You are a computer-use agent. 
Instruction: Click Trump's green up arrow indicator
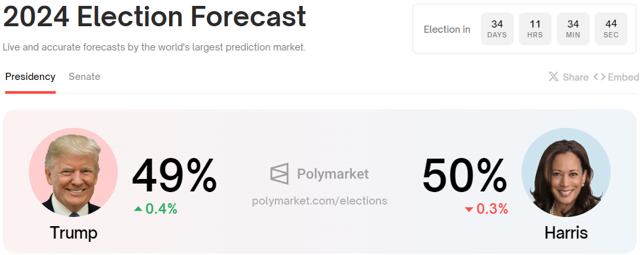pyautogui.click(x=138, y=209)
